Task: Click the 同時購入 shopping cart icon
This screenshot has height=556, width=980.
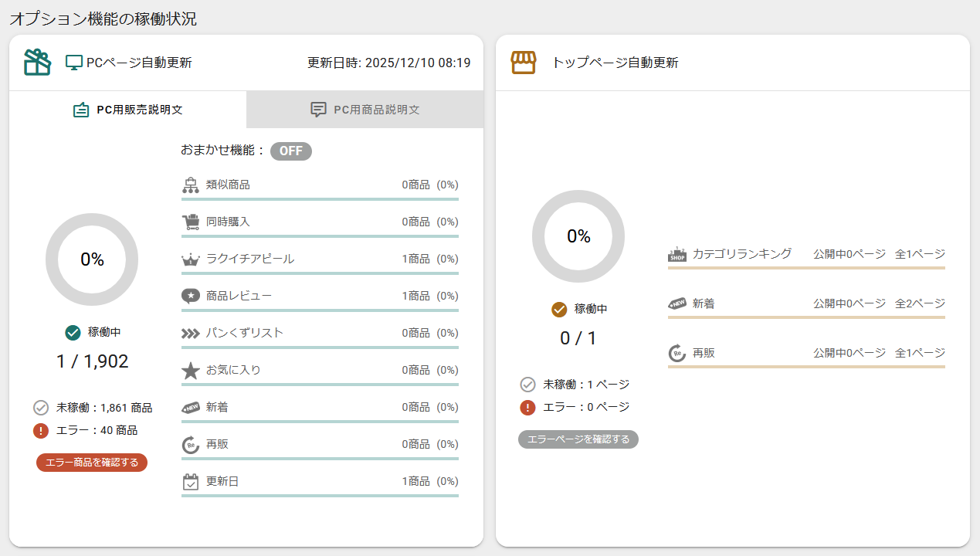Action: click(191, 222)
